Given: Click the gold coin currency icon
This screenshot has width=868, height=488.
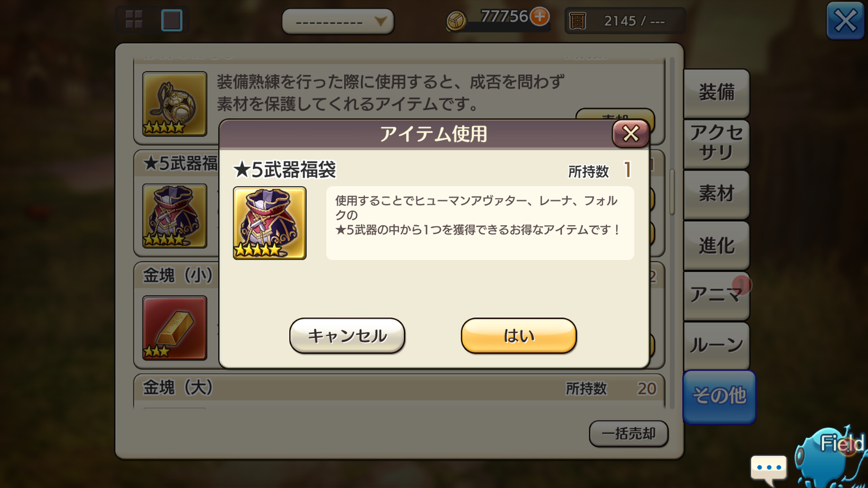Looking at the screenshot, I should pyautogui.click(x=456, y=21).
